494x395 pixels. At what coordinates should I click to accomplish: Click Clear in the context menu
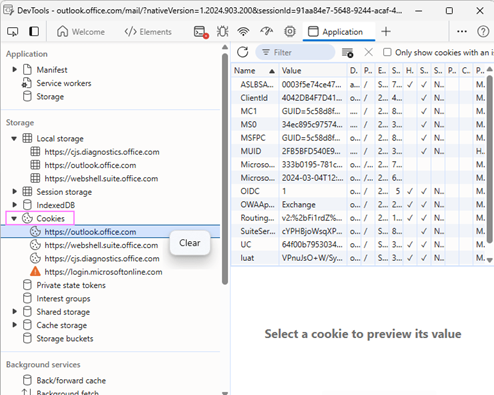coord(190,243)
